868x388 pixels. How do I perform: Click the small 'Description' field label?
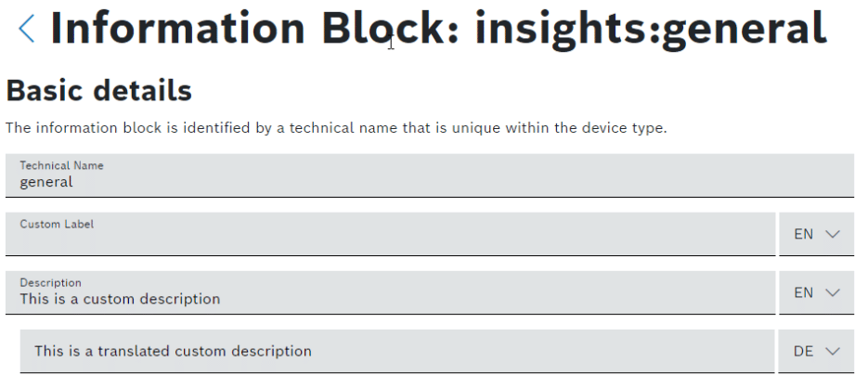pyautogui.click(x=50, y=282)
